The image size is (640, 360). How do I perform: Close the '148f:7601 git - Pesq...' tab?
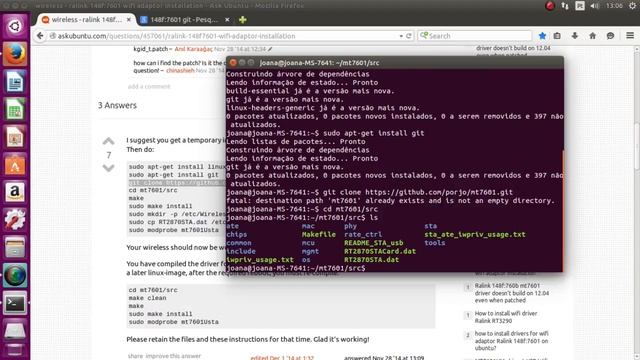tap(227, 20)
